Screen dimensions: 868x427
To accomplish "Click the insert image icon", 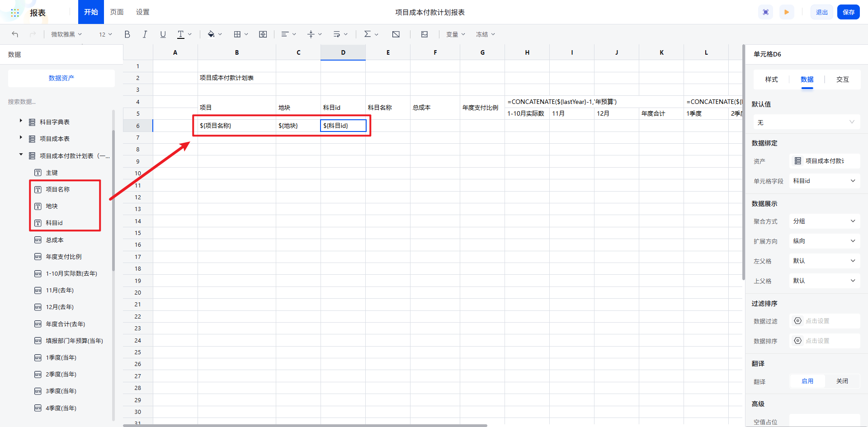I will pos(424,34).
